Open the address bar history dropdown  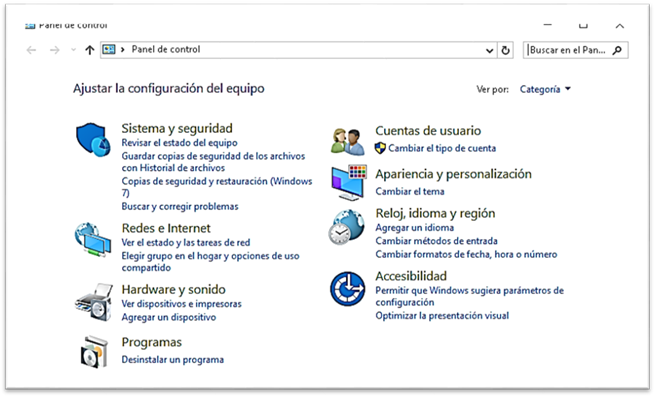click(489, 51)
